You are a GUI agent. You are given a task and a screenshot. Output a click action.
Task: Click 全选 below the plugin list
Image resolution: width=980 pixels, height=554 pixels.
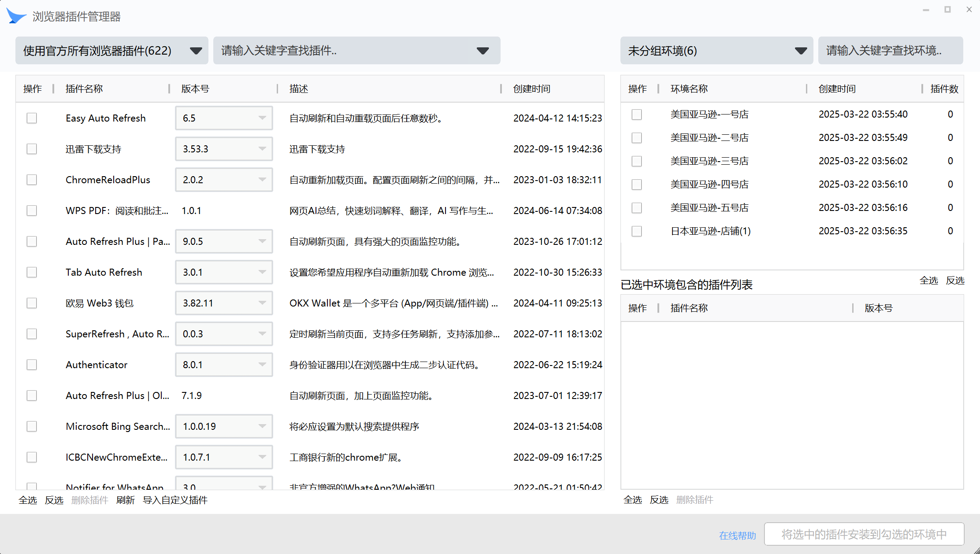pyautogui.click(x=28, y=500)
